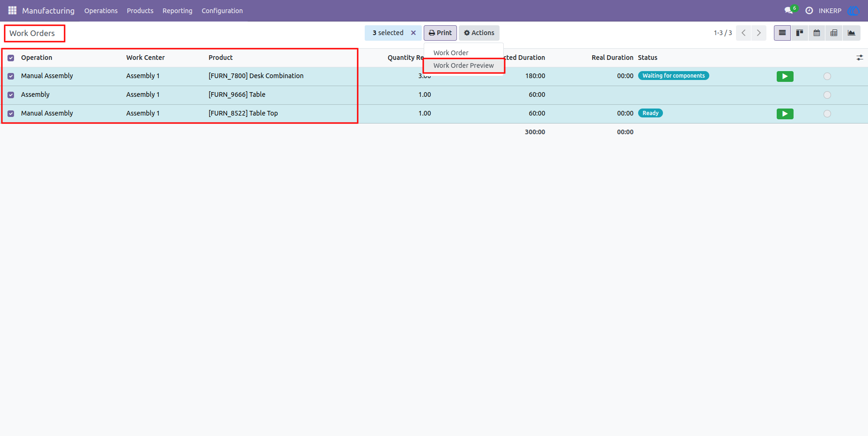868x436 pixels.
Task: Sort by the Operation column
Action: pyautogui.click(x=37, y=58)
